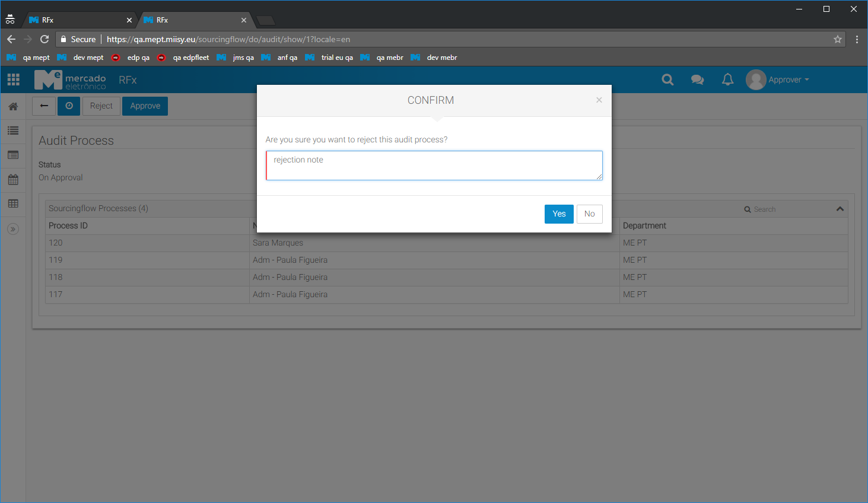The width and height of the screenshot is (868, 503).
Task: Open the table grid sidebar icon
Action: coord(13,203)
